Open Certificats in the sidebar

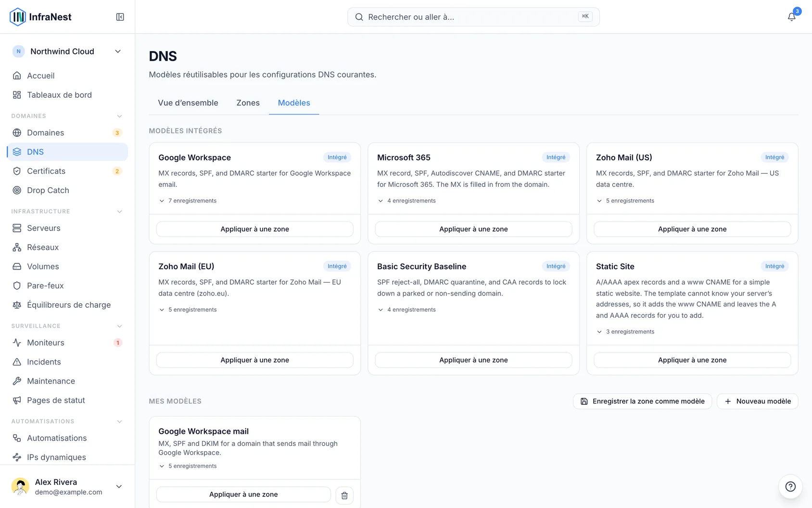pos(67,171)
